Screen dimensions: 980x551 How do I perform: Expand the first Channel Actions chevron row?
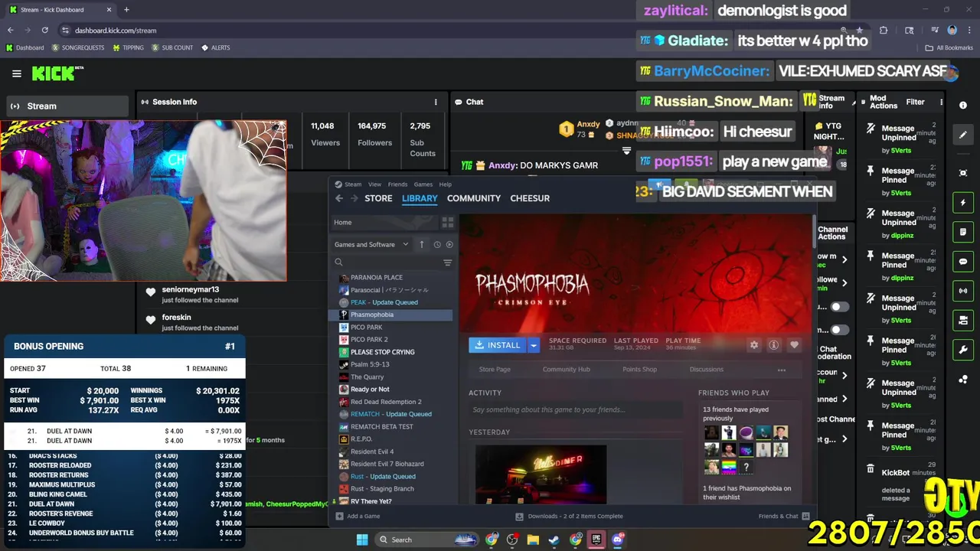tap(844, 260)
